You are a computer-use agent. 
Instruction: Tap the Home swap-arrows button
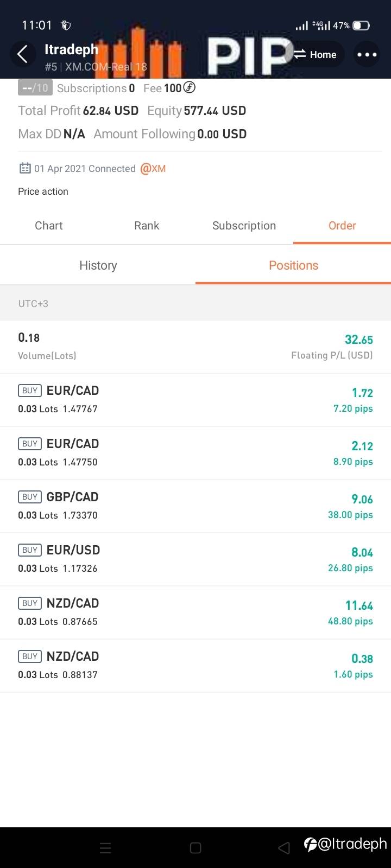point(316,54)
